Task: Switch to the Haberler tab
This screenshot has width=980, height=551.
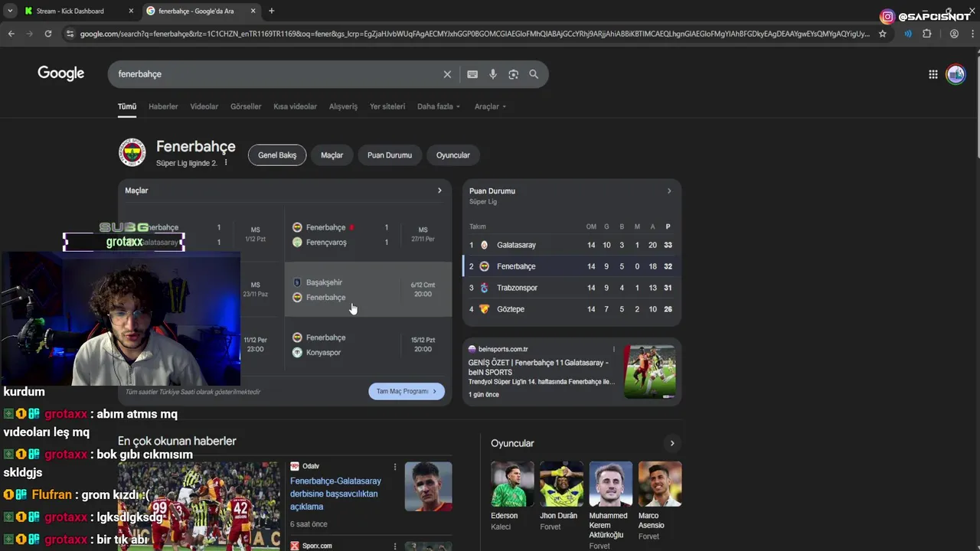Action: pyautogui.click(x=163, y=106)
